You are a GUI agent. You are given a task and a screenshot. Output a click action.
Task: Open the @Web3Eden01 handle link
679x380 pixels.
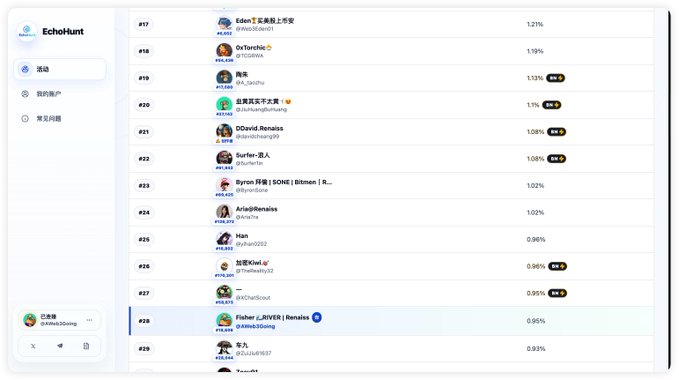click(255, 29)
